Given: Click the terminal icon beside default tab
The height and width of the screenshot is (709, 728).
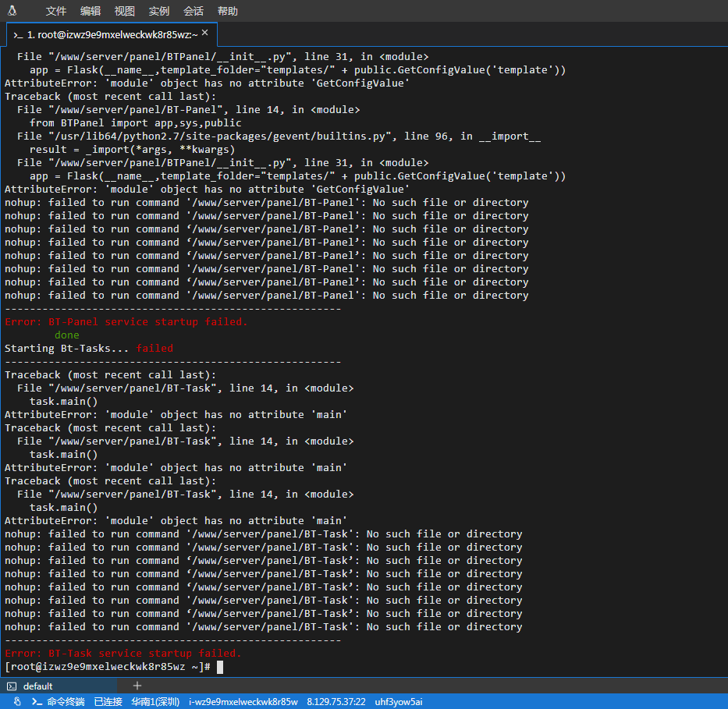Looking at the screenshot, I should coord(12,686).
